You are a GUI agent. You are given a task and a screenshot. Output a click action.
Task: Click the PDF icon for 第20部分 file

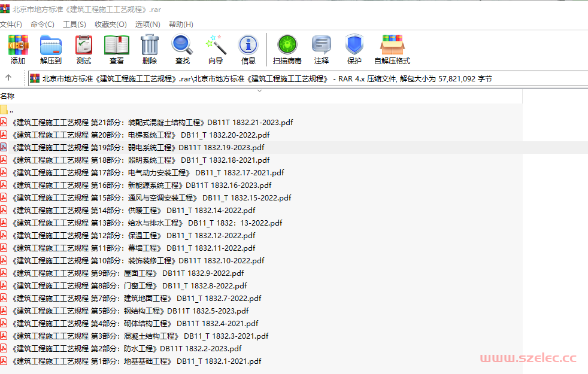[x=4, y=135]
